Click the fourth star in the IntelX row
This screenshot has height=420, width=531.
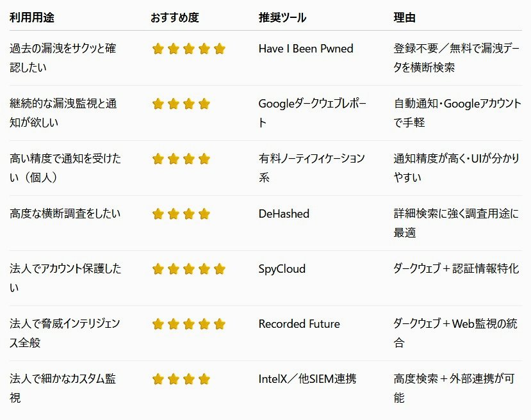pyautogui.click(x=204, y=379)
